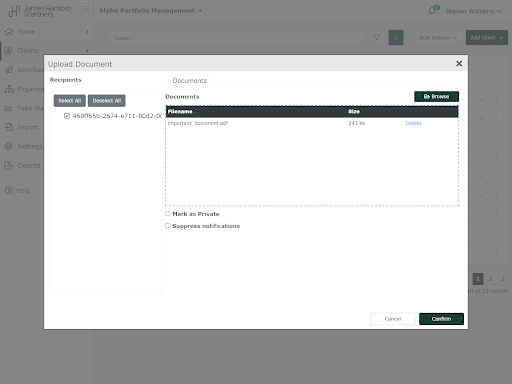Delete important_document.pdf from upload list
Viewport: 512px width, 384px height.
[413, 123]
